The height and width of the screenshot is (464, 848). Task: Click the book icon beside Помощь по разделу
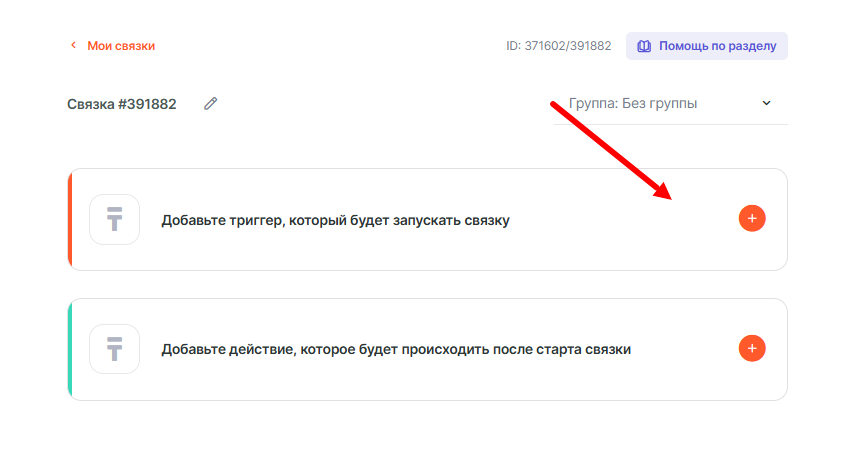click(x=644, y=46)
